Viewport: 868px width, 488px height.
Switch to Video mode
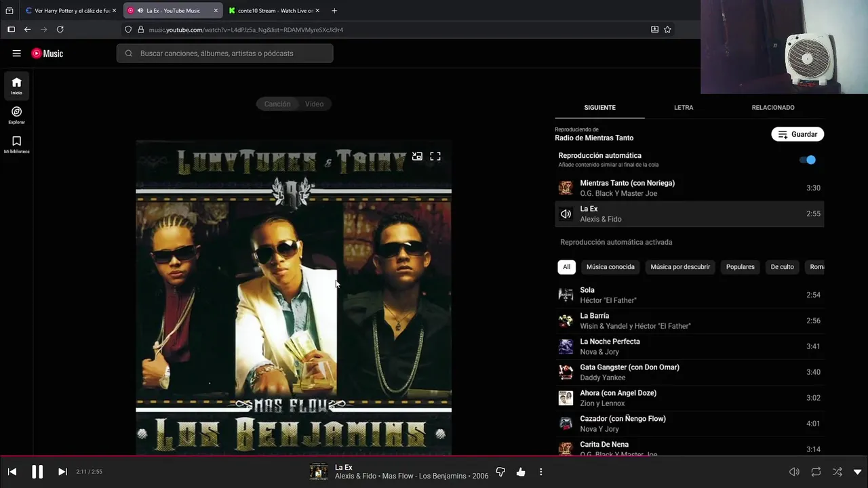(x=314, y=104)
